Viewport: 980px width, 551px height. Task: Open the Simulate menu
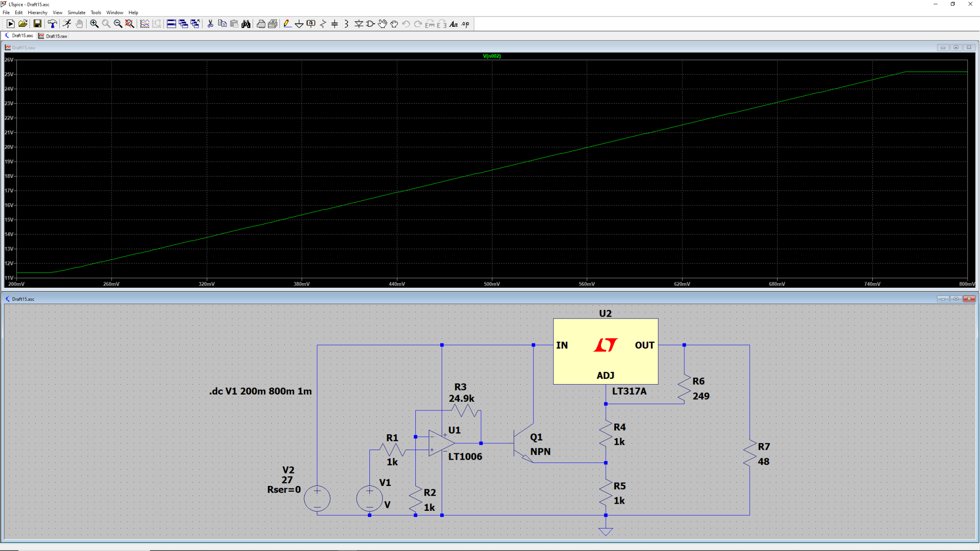(x=77, y=12)
